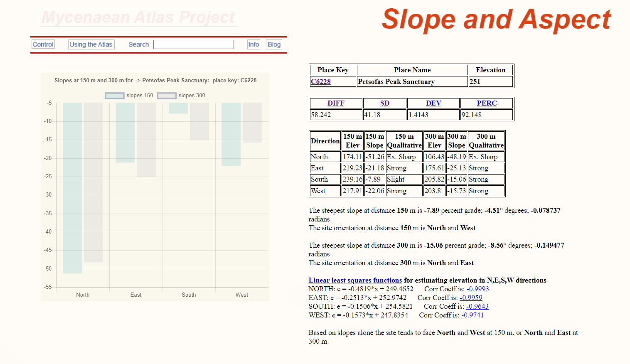
Task: Toggle the slopes 300 legend swatch
Action: point(167,96)
